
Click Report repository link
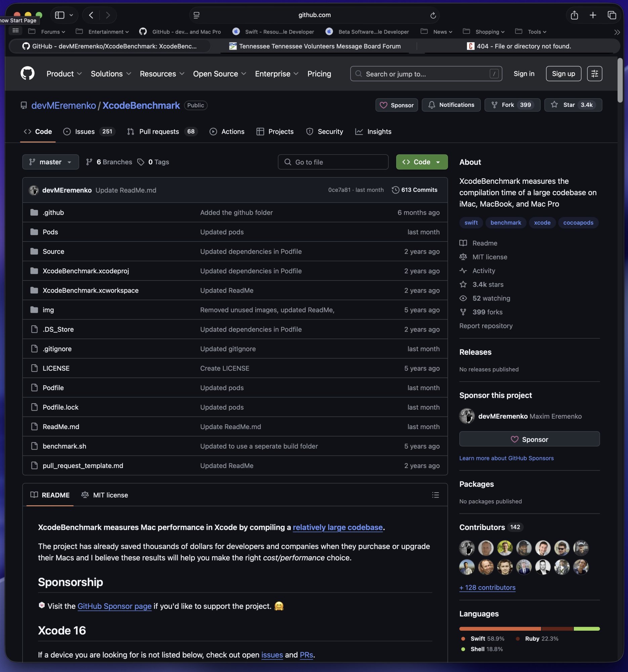[x=486, y=326]
